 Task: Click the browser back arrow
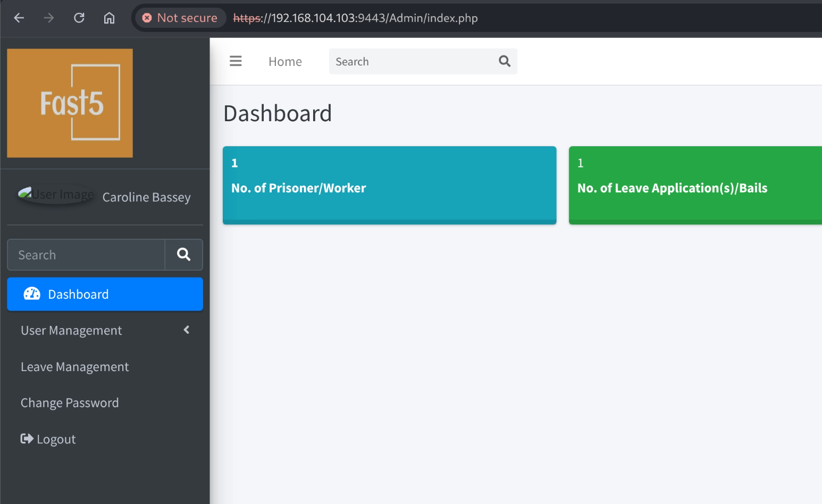(19, 18)
